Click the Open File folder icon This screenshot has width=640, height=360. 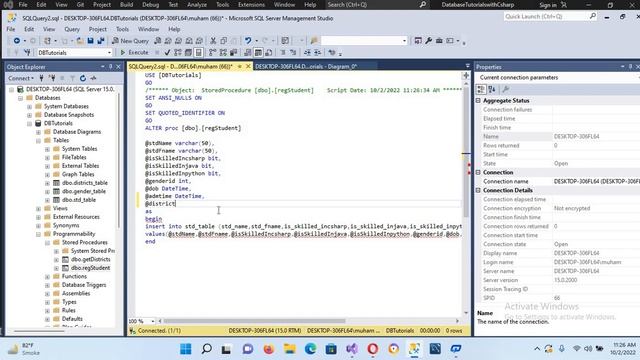tap(80, 41)
